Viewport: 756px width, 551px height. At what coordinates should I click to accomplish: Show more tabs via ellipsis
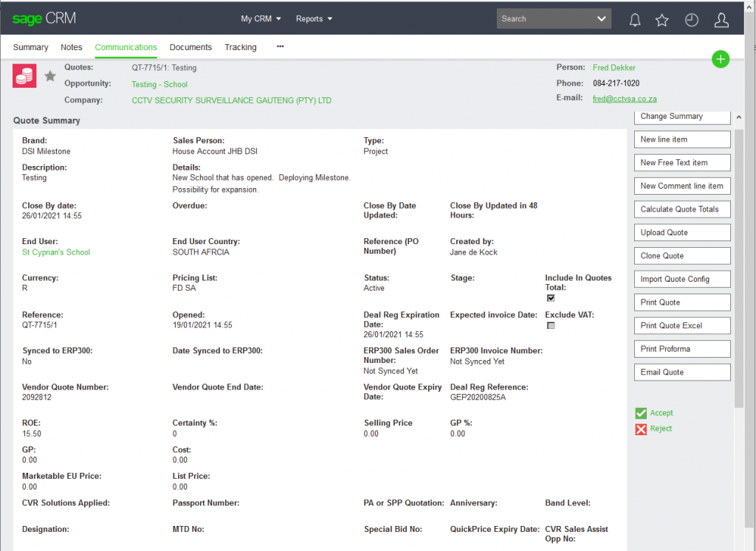281,46
